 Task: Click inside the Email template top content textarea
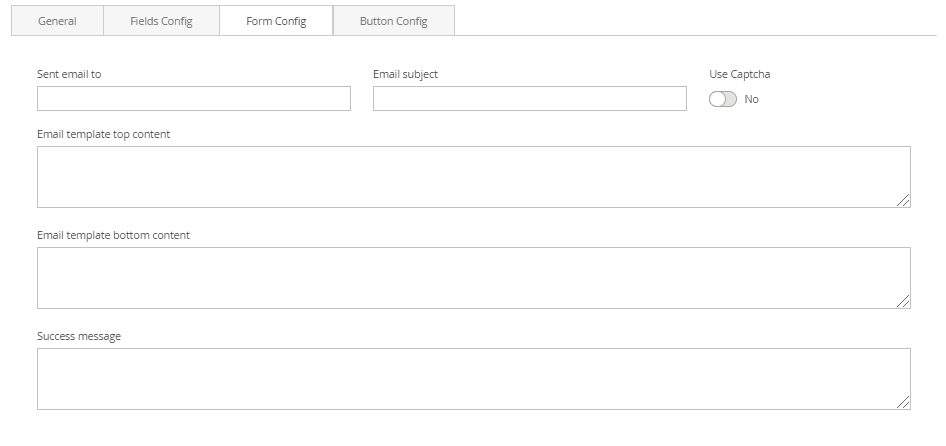pyautogui.click(x=474, y=177)
